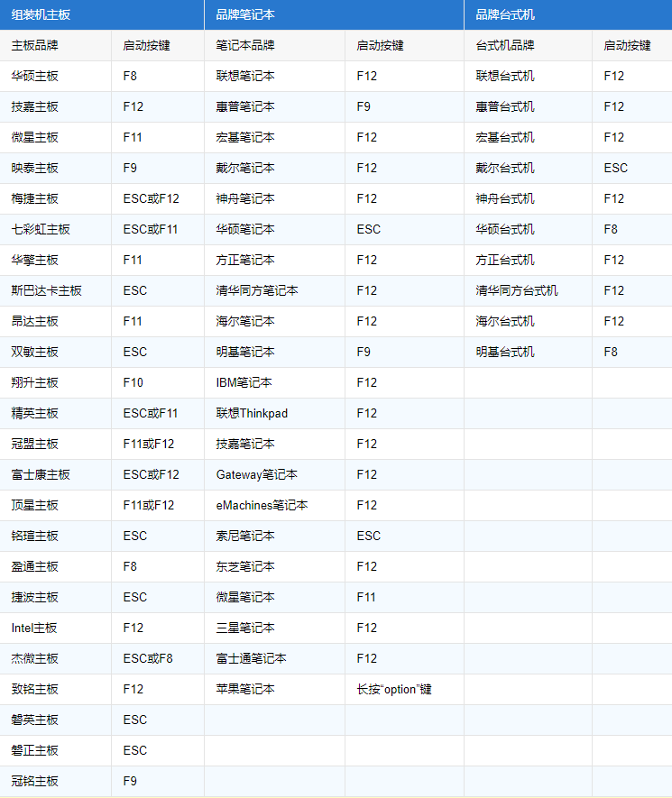Viewport: 672px width, 798px height.
Task: Select the 苹果笔记本 cell
Action: point(245,689)
